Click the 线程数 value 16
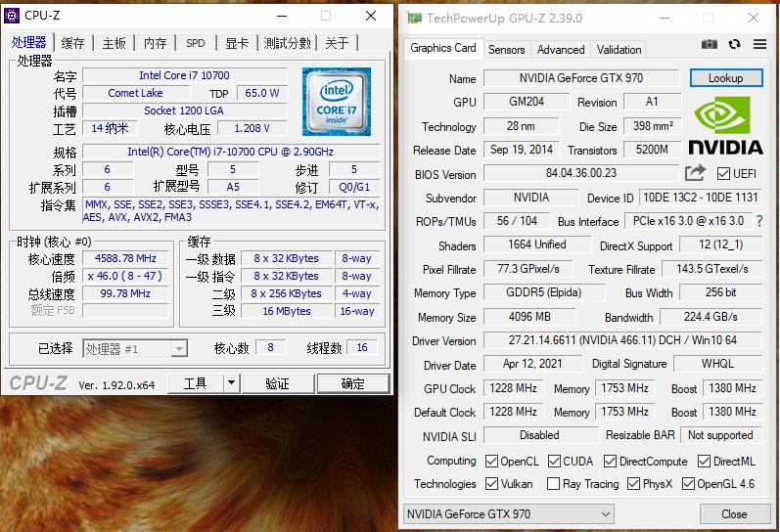This screenshot has height=532, width=780. click(x=362, y=347)
